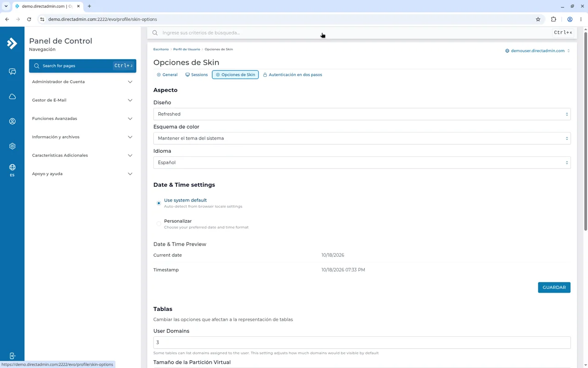
Task: Follow the Escritorio breadcrumb link
Action: pyautogui.click(x=161, y=49)
